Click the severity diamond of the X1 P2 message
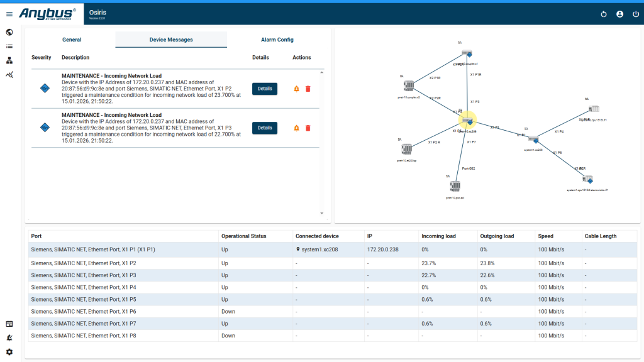The width and height of the screenshot is (644, 362). (x=45, y=88)
